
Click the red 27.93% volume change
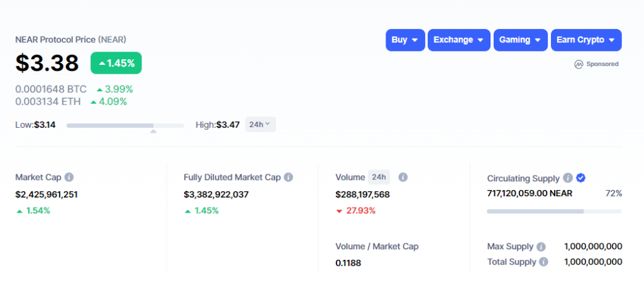[356, 211]
